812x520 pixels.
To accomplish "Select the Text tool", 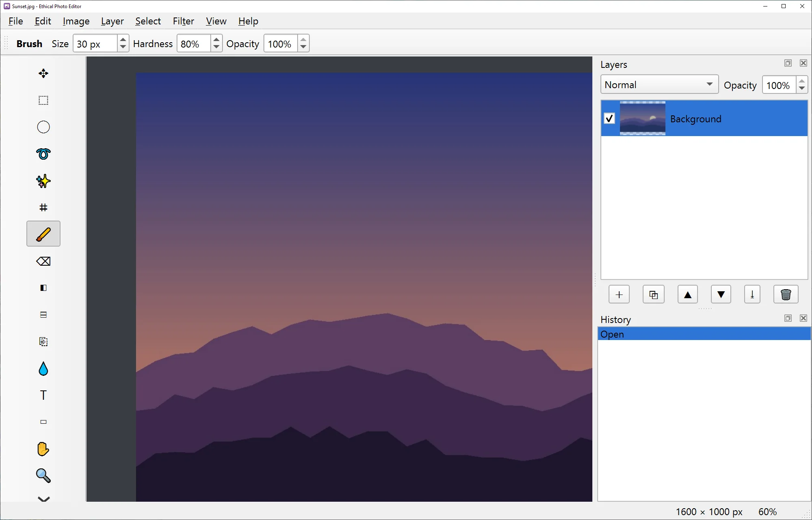I will 43,395.
